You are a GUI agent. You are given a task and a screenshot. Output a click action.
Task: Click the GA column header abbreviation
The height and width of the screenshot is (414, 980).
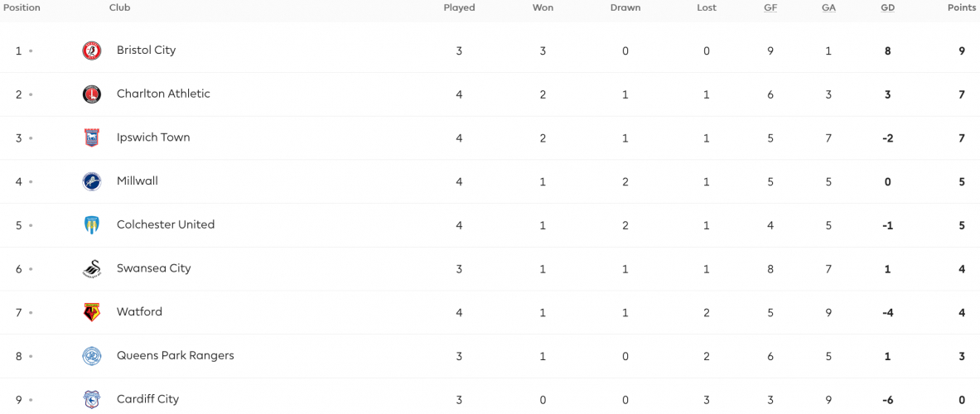828,8
